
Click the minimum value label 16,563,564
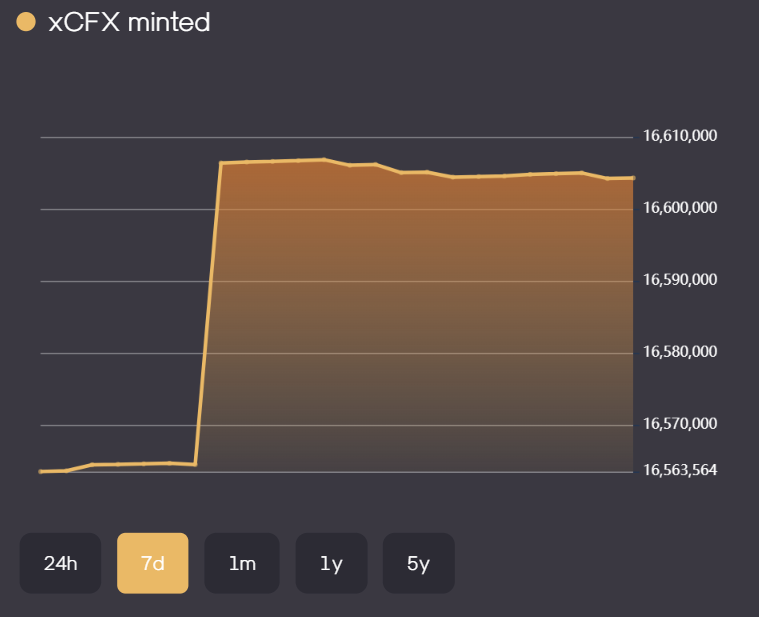click(679, 470)
